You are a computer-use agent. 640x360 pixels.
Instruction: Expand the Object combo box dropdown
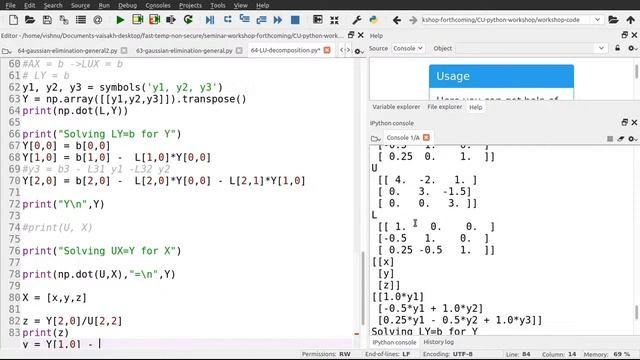click(x=601, y=48)
